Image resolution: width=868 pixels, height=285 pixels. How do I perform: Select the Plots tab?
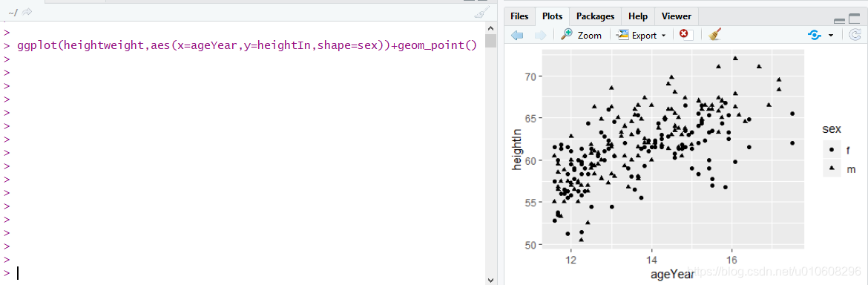coord(552,16)
